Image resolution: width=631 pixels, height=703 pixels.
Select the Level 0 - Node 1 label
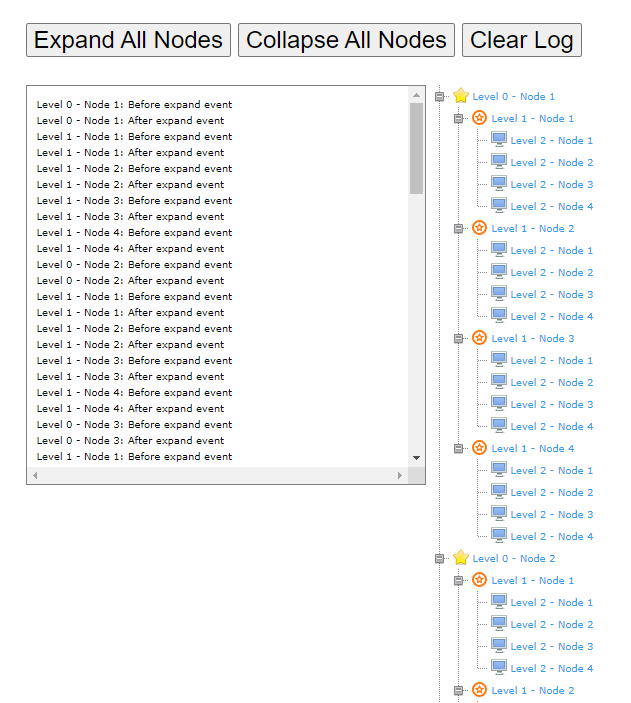514,96
